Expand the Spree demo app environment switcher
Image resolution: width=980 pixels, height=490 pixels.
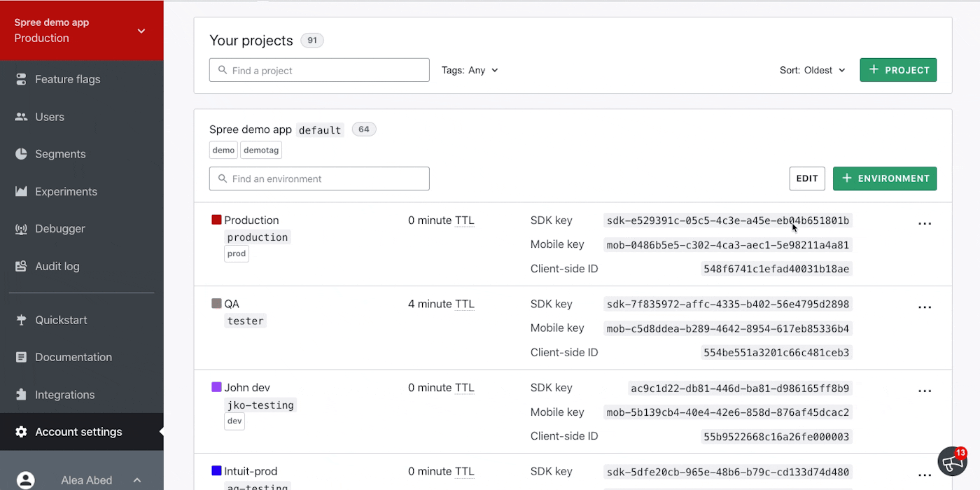click(141, 31)
